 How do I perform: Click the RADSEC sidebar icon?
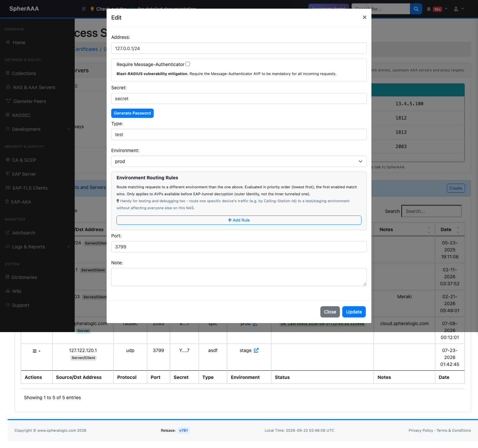(x=8, y=115)
